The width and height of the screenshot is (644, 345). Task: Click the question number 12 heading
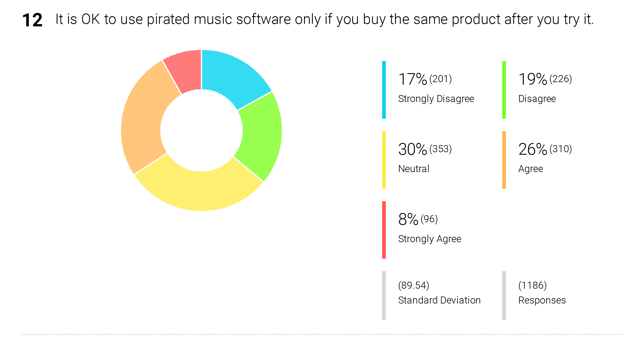click(32, 20)
